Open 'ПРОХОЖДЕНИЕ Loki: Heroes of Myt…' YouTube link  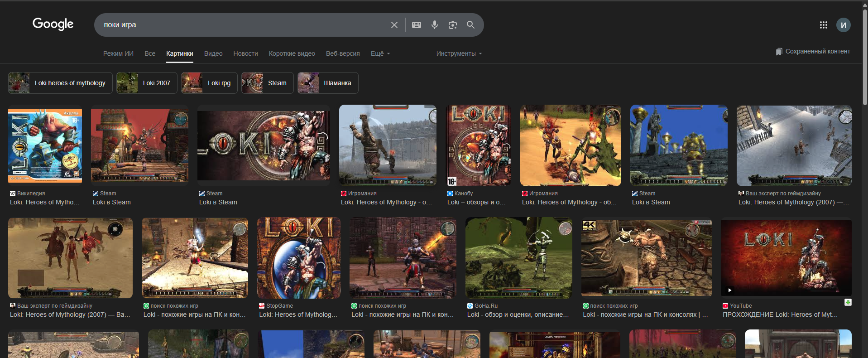780,314
